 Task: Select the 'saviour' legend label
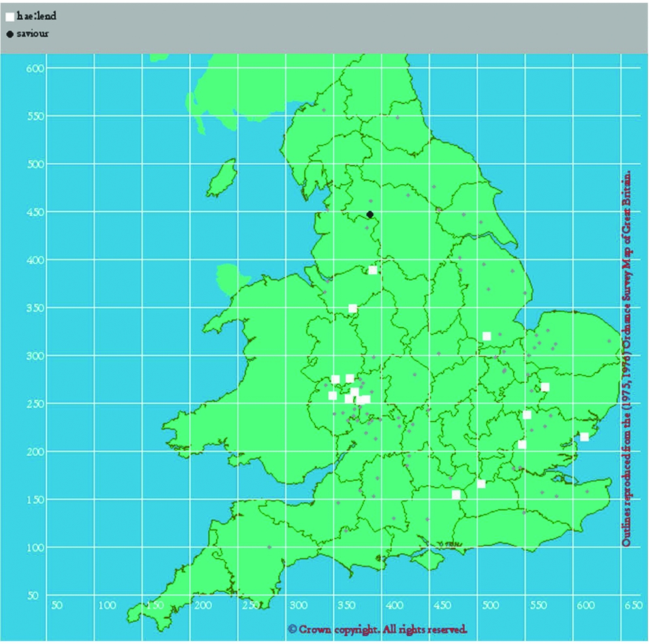pyautogui.click(x=33, y=33)
